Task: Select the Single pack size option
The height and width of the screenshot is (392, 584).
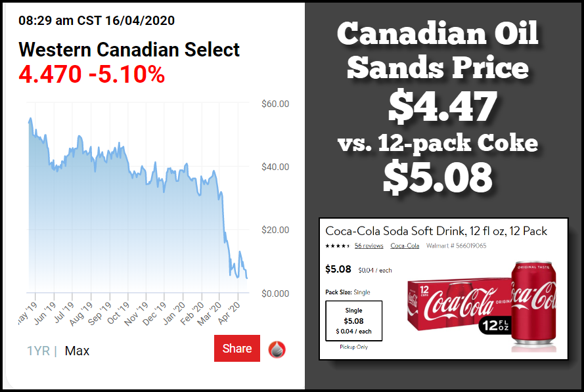Action: (353, 320)
